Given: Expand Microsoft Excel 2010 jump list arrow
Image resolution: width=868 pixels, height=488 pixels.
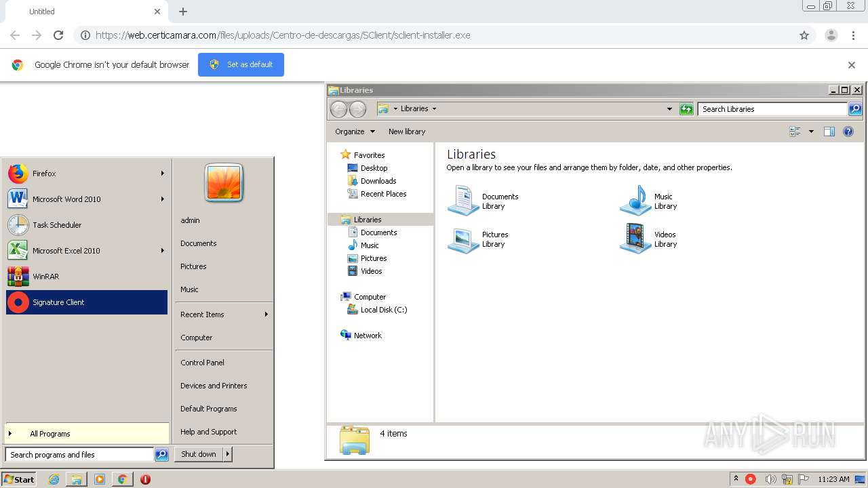Looking at the screenshot, I should point(163,251).
